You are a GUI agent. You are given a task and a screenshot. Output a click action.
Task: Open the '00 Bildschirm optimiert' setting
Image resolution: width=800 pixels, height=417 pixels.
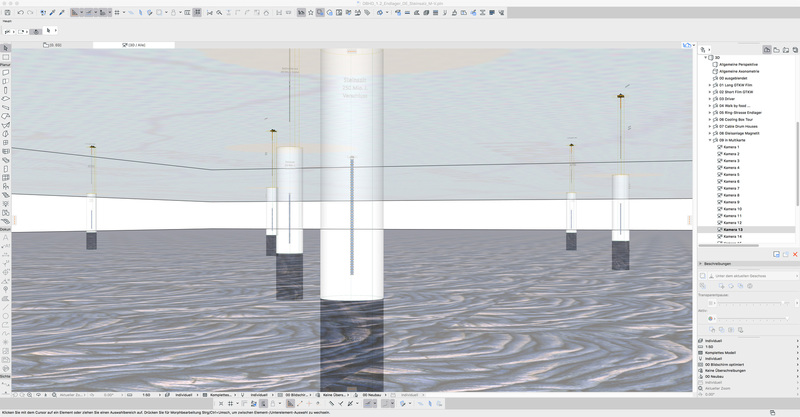[x=732, y=363]
